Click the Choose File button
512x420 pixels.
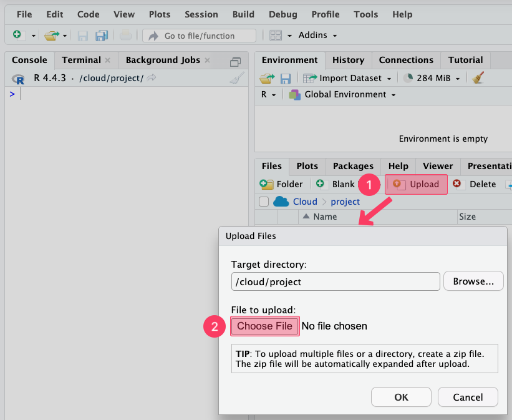pyautogui.click(x=264, y=326)
